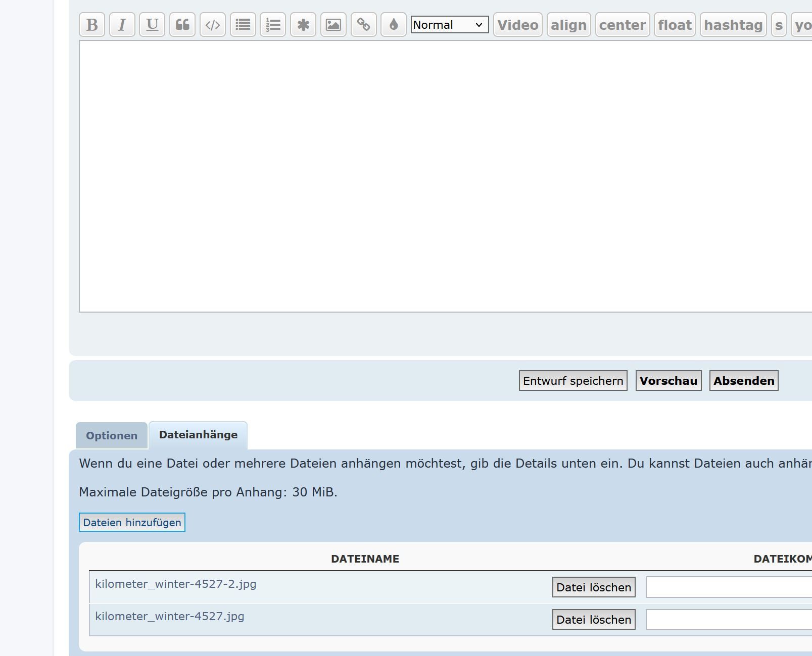Insert code tag with code icon
Screen dimensions: 812x656
pos(213,25)
